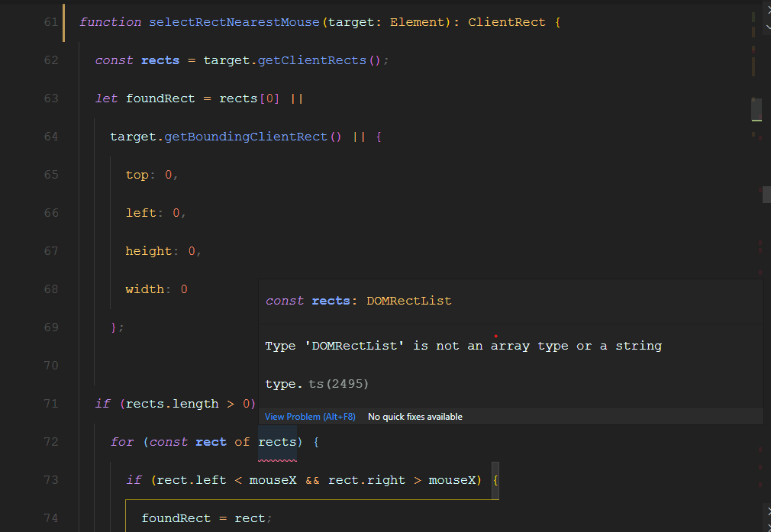Click the ts(2495) error code in tooltip
Viewport: 771px width, 532px height.
(338, 384)
